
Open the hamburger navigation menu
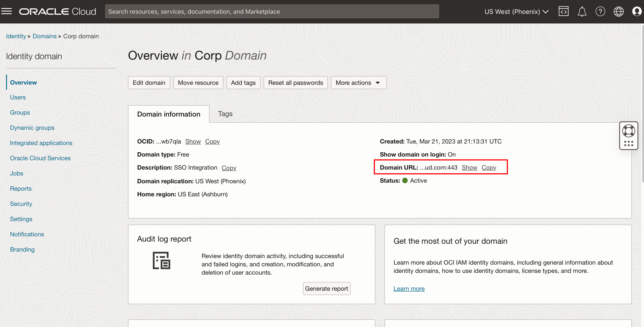7,12
